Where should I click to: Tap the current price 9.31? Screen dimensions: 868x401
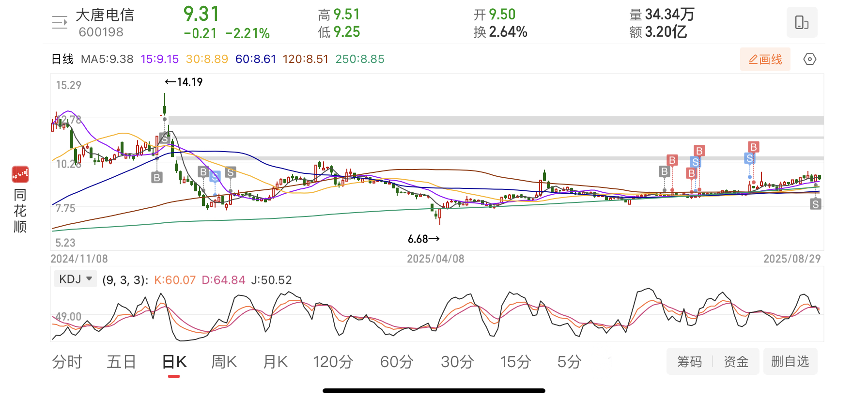201,14
